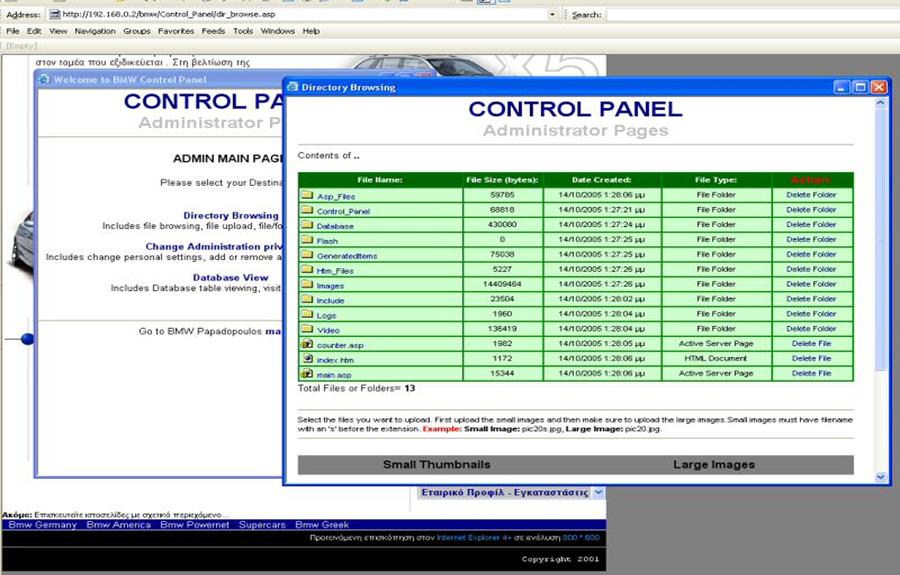Click the Internet Explorer 4+ link
The width and height of the screenshot is (900, 575).
[x=474, y=538]
